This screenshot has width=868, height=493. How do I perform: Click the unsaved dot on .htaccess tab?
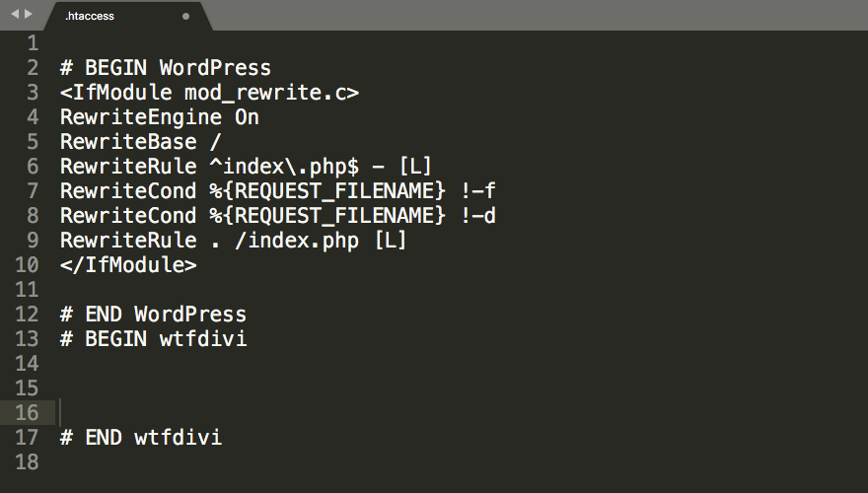coord(186,17)
